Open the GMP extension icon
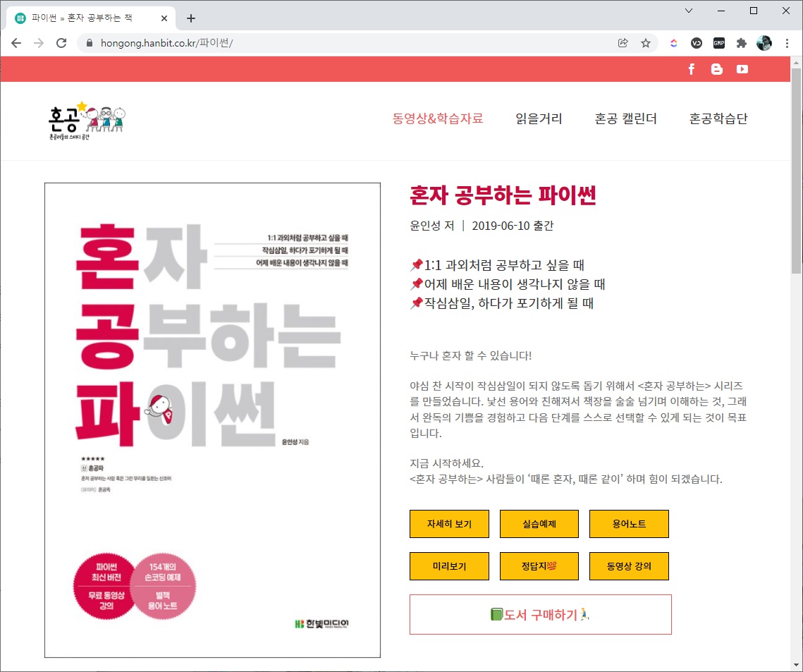This screenshot has width=803, height=672. 719,43
